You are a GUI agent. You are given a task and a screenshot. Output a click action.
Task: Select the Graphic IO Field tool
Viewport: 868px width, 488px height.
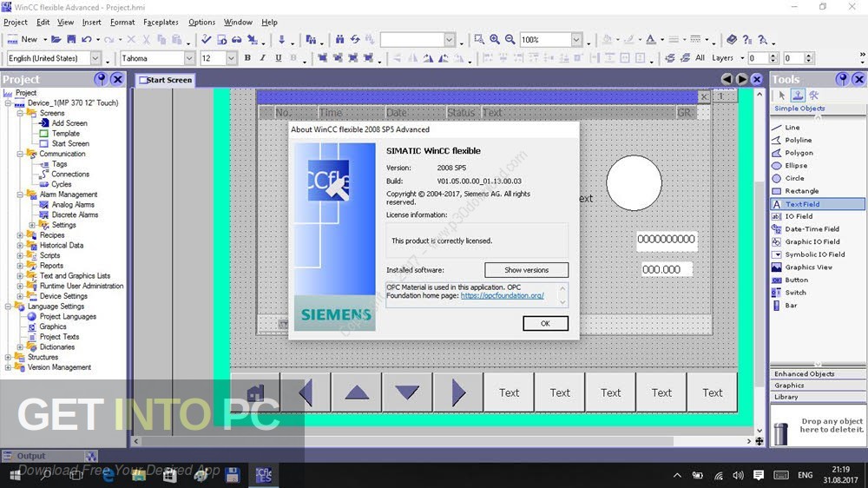[812, 242]
